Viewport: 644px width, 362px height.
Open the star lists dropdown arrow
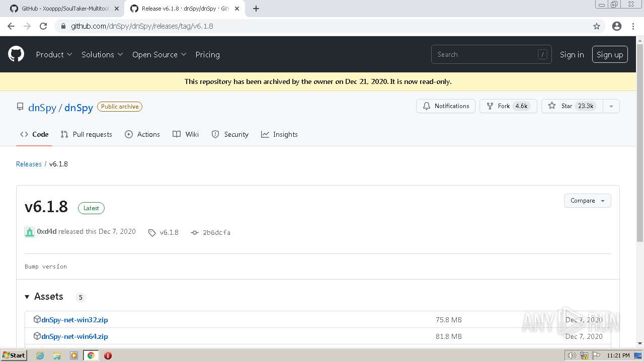[x=611, y=106]
